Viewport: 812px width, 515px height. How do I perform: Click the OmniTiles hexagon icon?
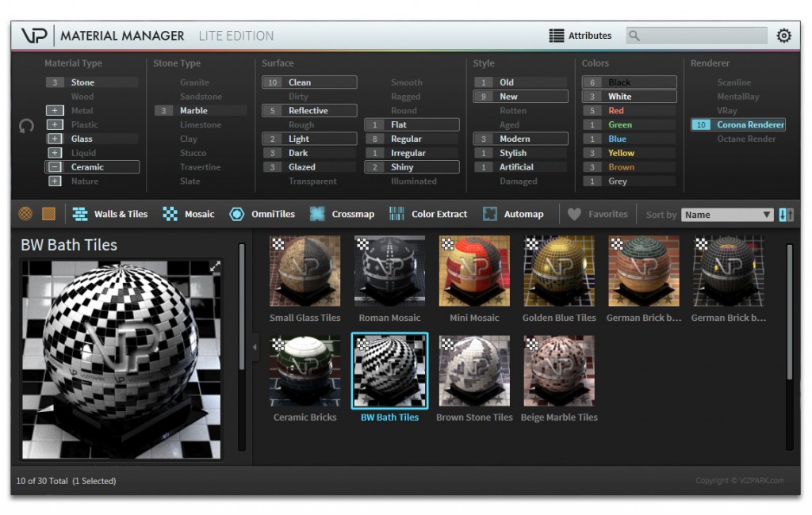click(x=237, y=213)
